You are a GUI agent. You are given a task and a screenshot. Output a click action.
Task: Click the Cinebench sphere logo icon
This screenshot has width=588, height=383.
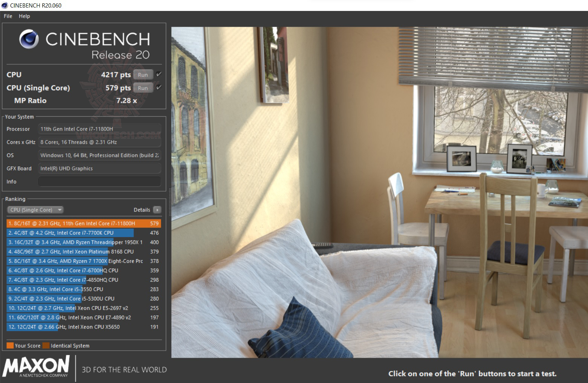(x=29, y=39)
